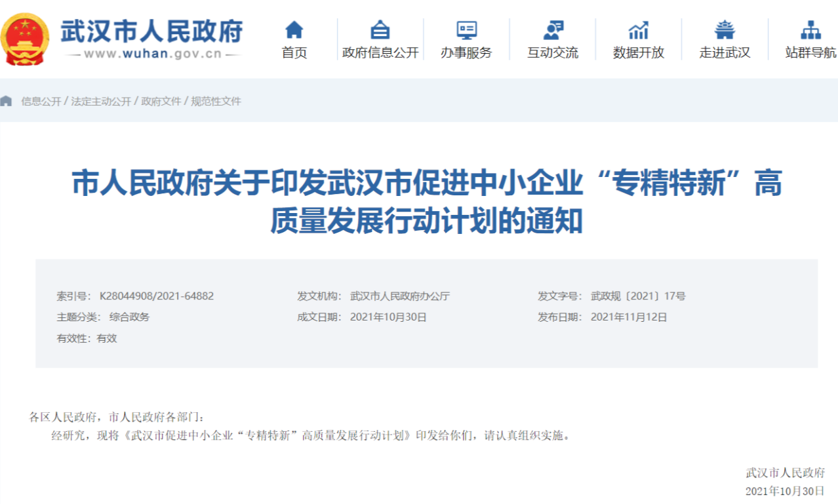Open 互动交流 using the people icon
Image resolution: width=838 pixels, height=504 pixels.
tap(553, 29)
